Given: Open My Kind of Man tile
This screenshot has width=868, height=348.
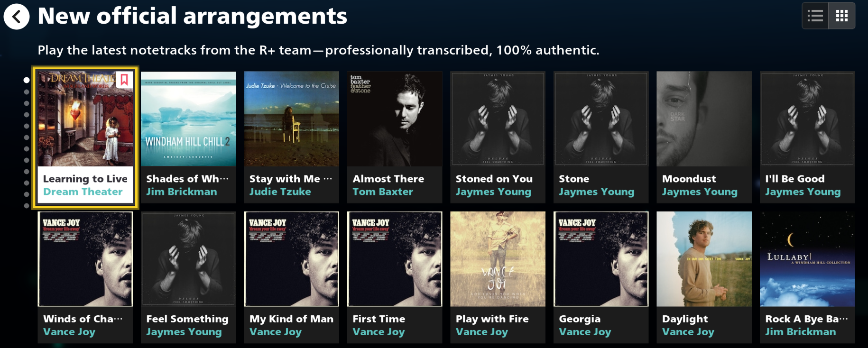Looking at the screenshot, I should [292, 277].
